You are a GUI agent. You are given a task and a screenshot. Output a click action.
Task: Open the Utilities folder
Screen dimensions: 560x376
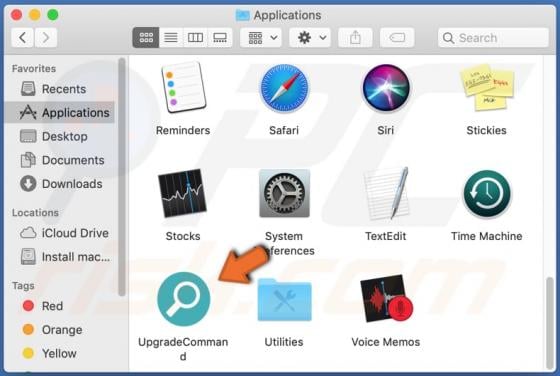(x=284, y=300)
